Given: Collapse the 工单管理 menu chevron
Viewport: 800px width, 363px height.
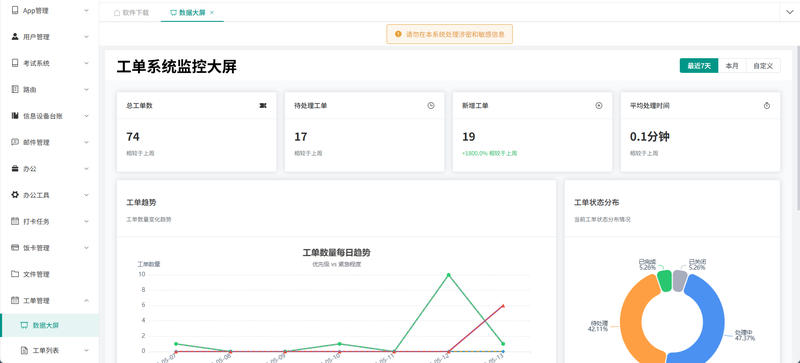Looking at the screenshot, I should (86, 301).
